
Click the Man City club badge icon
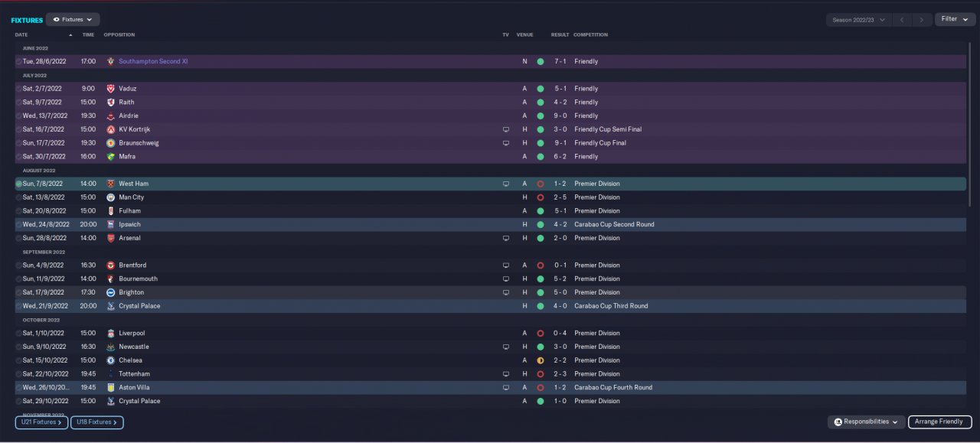click(110, 197)
